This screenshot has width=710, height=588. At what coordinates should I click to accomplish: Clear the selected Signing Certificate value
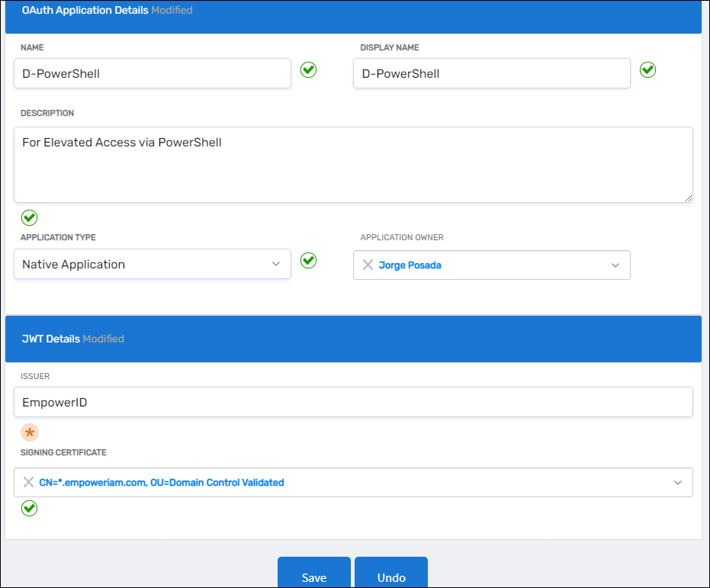pos(27,482)
